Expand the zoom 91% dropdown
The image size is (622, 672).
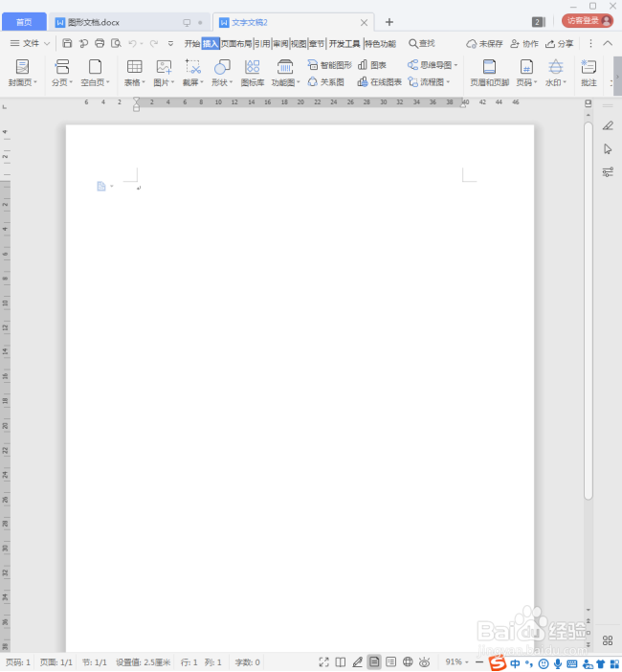coord(467,662)
